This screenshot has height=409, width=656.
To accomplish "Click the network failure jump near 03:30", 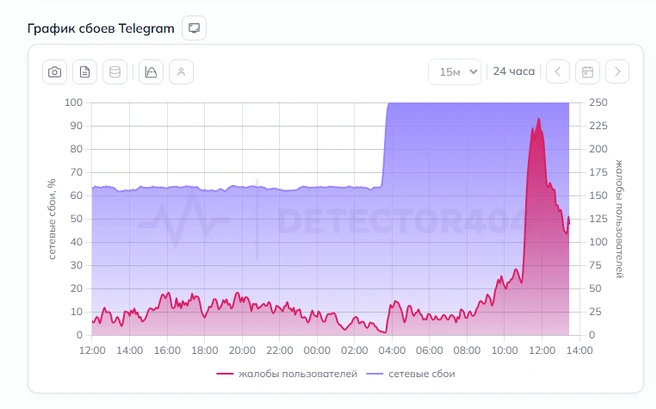I will pos(384,144).
